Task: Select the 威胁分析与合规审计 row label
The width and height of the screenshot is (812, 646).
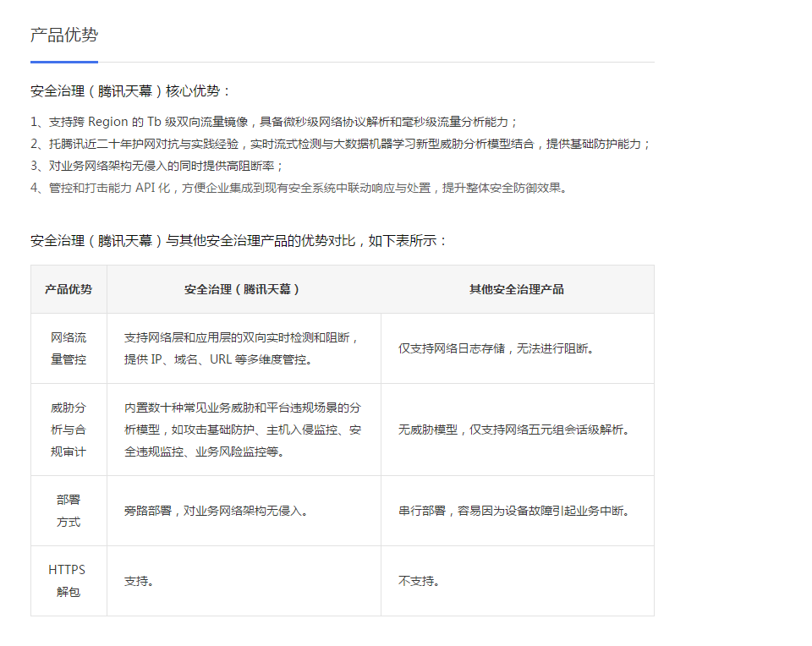Action: (69, 430)
